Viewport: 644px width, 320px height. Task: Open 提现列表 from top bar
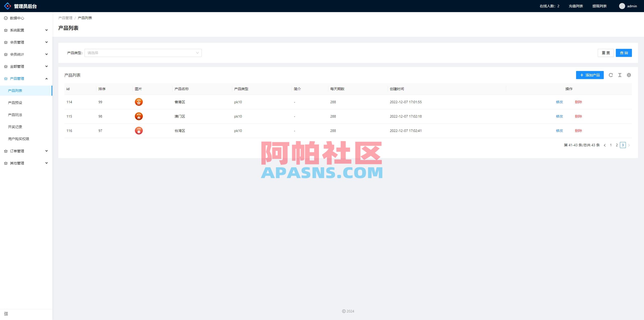(x=599, y=6)
